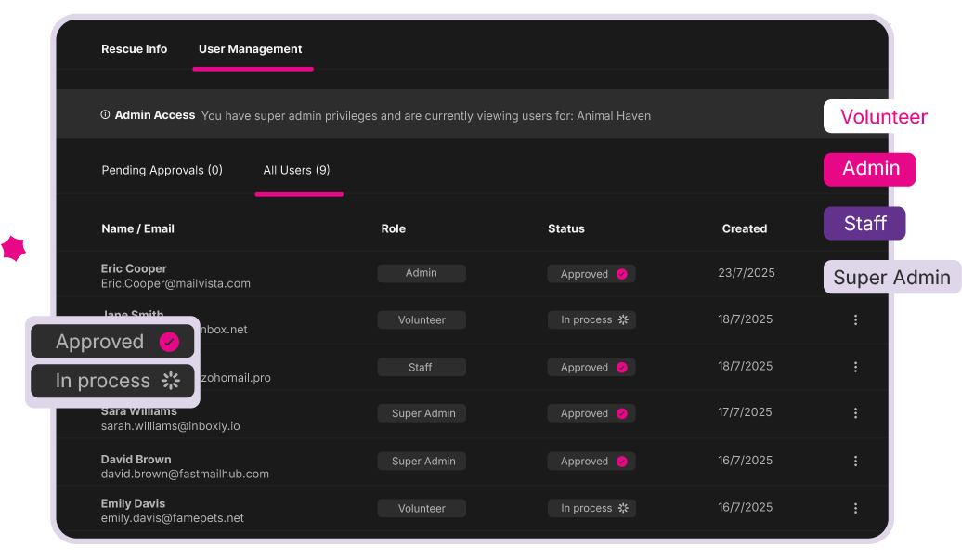The height and width of the screenshot is (560, 962).
Task: Open three-dot menu for Emily Davis
Action: (x=855, y=509)
